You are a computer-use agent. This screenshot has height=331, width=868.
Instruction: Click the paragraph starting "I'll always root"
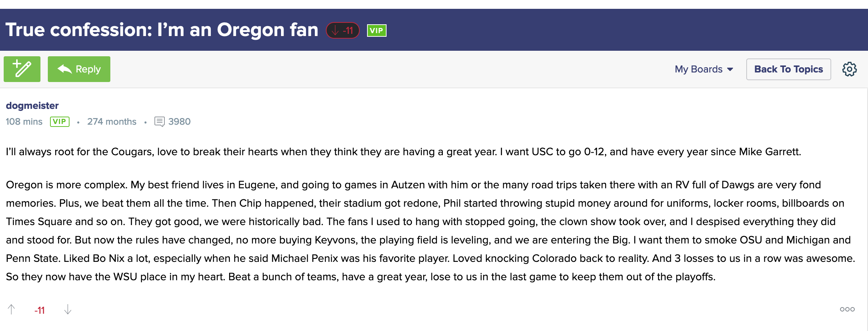coord(403,152)
